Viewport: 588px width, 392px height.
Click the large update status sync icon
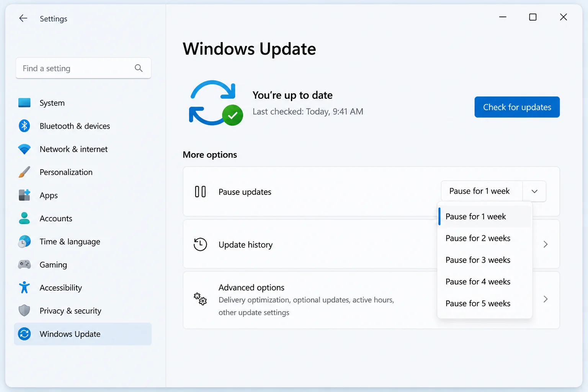pos(216,103)
